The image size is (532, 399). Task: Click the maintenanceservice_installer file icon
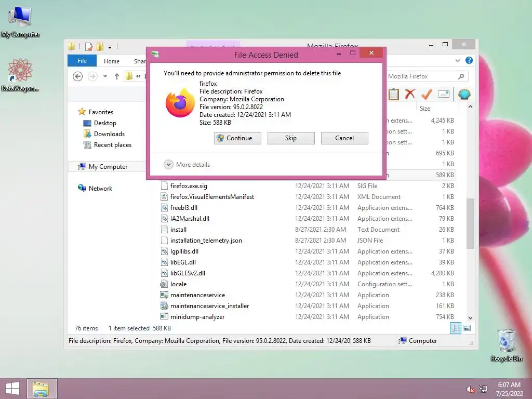pos(164,305)
